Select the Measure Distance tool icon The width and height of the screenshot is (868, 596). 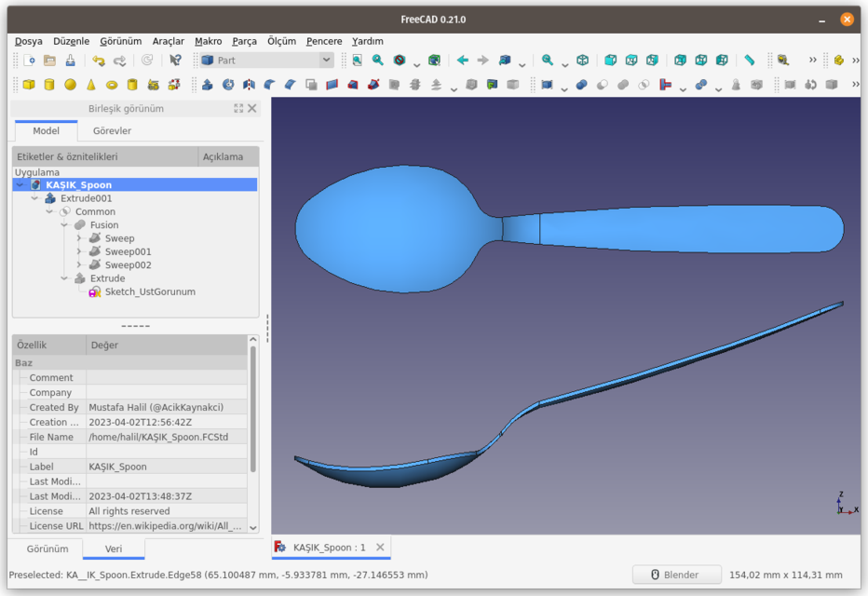[x=750, y=59]
